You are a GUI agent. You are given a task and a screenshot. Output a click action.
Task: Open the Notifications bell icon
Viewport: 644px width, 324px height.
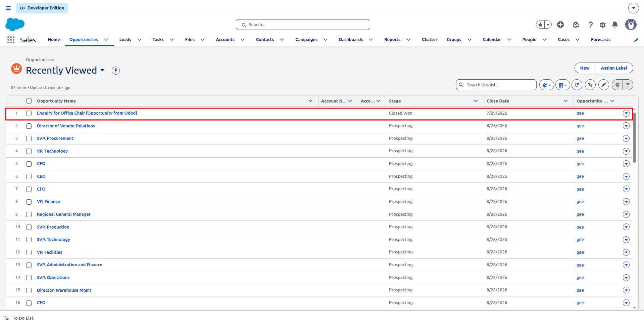coord(615,25)
